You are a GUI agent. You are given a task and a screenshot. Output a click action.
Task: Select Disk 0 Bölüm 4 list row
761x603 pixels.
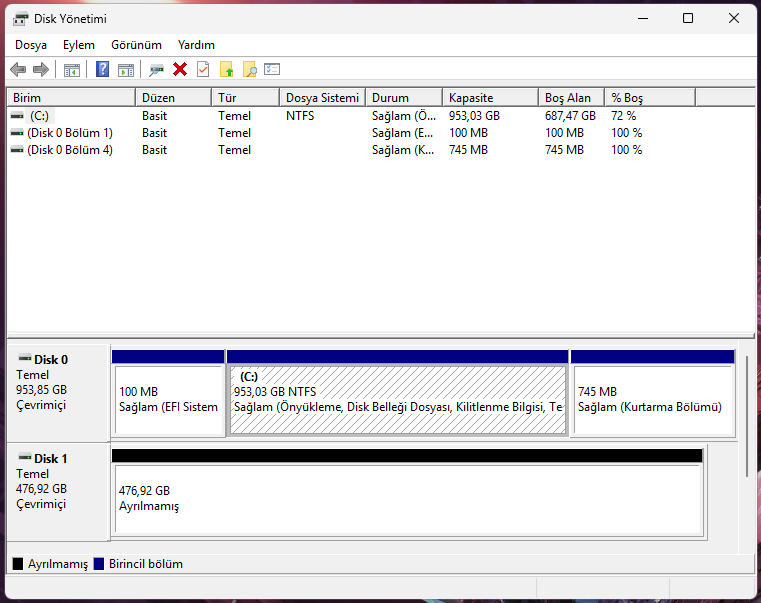381,150
